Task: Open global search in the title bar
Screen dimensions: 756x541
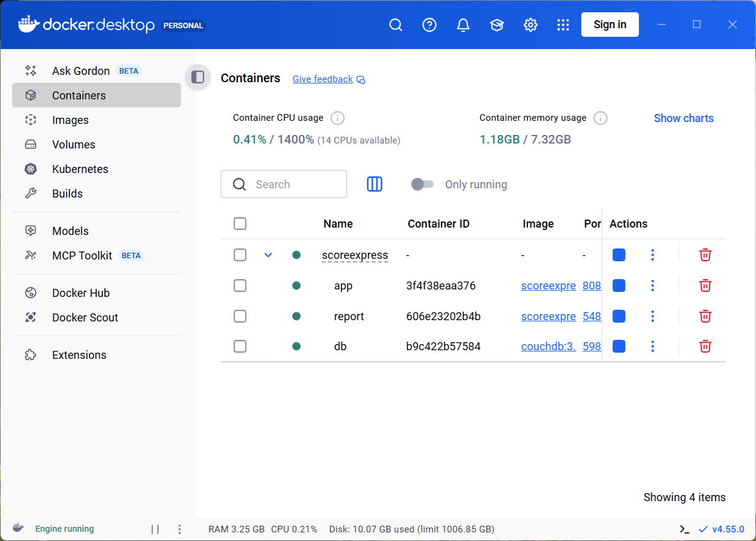Action: pyautogui.click(x=395, y=25)
